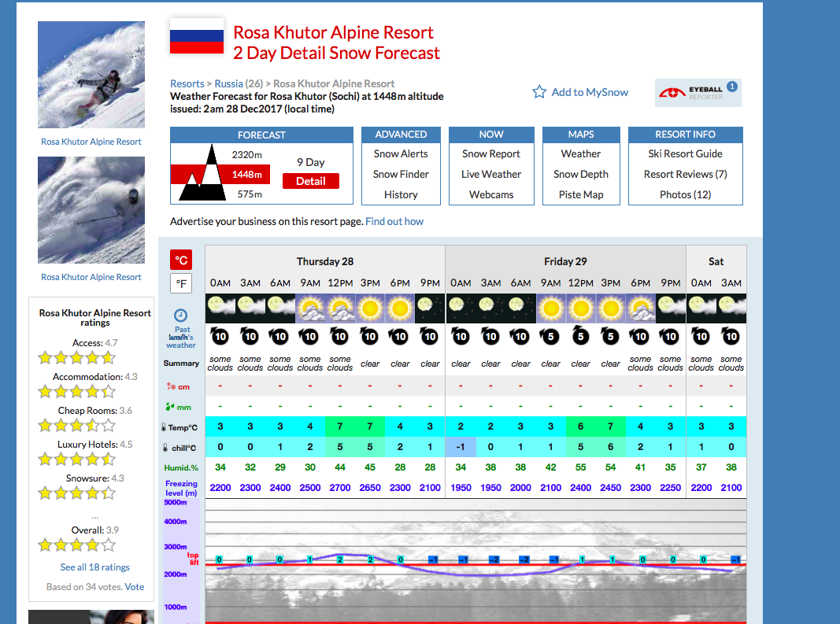Click the Thursday 28 day header

pyautogui.click(x=325, y=261)
